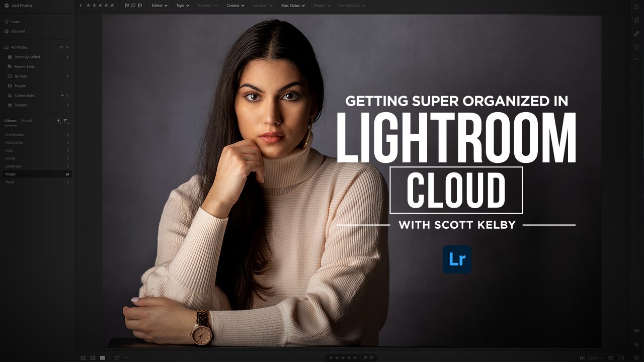Open the Keyword filter dropdown
This screenshot has width=644, height=362.
point(208,6)
